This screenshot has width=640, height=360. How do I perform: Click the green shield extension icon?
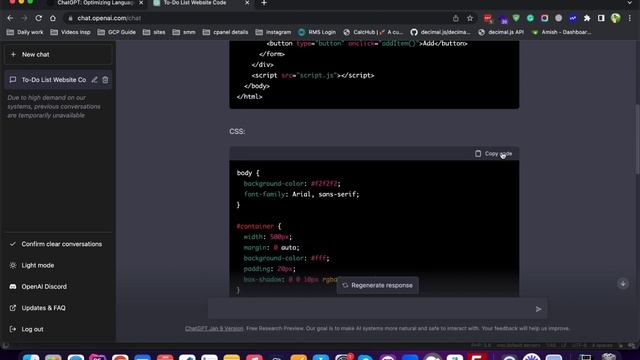(516, 18)
